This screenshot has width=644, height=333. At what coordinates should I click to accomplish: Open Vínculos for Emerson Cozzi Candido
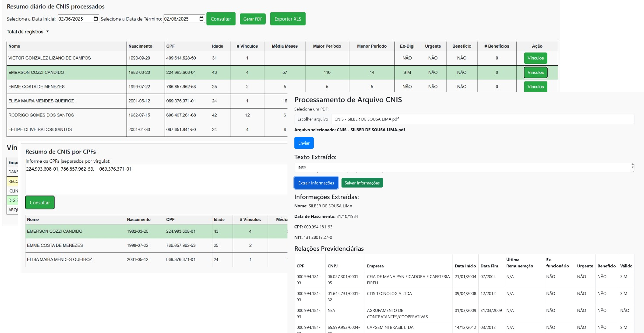click(x=535, y=72)
